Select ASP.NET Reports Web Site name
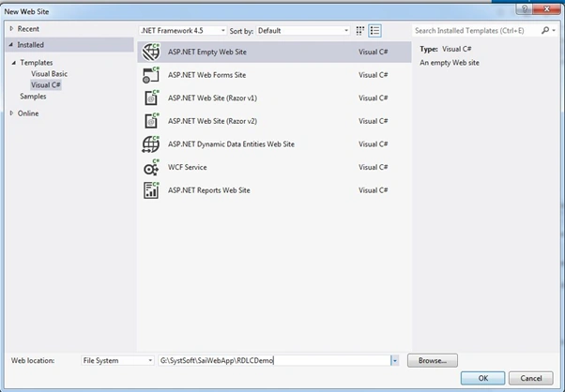 point(208,190)
